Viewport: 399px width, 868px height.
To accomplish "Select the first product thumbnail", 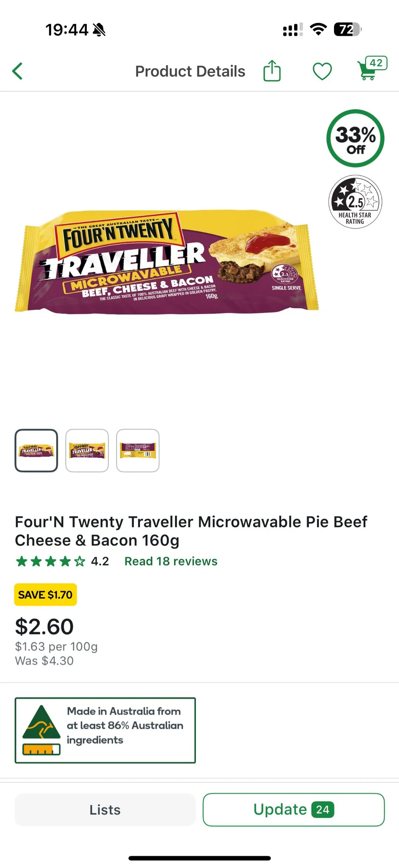I will point(36,450).
